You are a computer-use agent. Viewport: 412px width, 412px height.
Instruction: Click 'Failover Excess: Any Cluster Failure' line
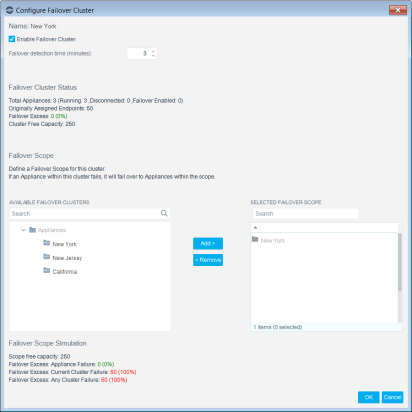point(68,380)
